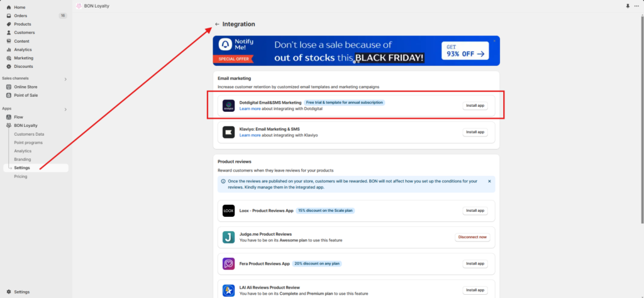Install the LAI Ali Reviews app
Viewport: 644px width, 298px height.
point(475,290)
